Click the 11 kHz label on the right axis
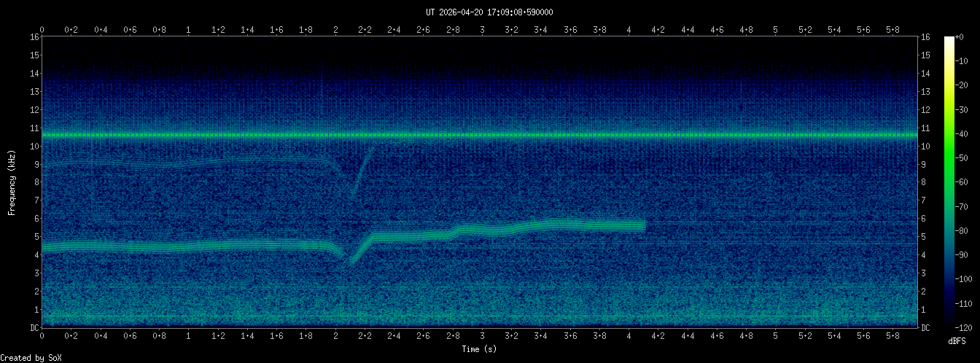Screen dimensions: 980x363 (925, 128)
